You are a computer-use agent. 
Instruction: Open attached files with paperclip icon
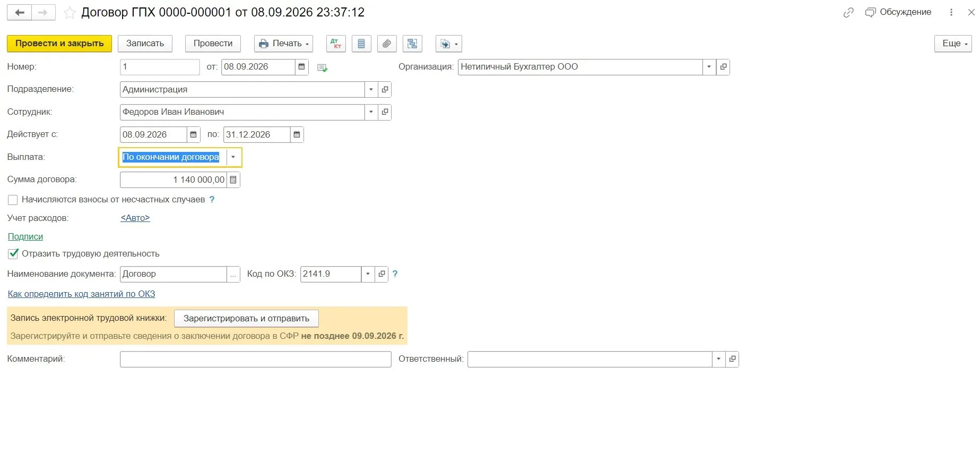[x=387, y=44]
